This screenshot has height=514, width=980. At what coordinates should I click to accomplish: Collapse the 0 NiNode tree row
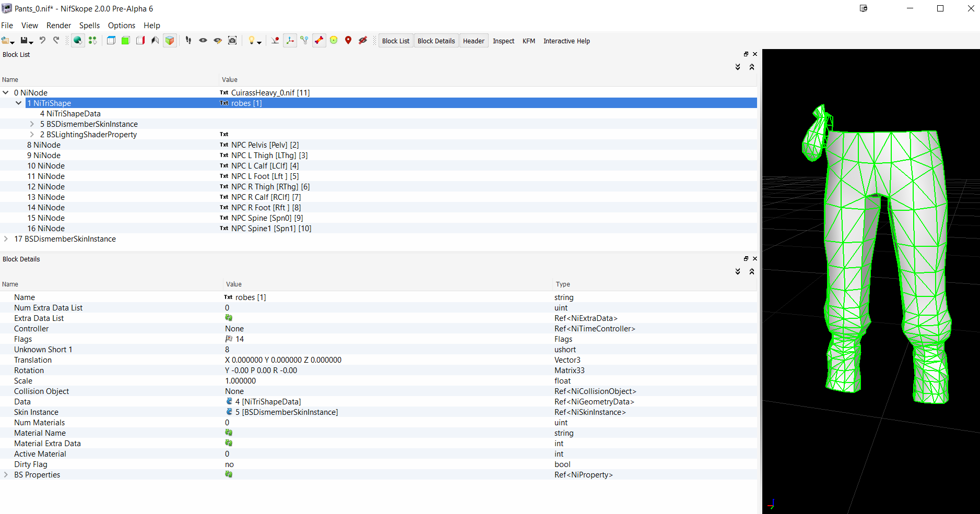6,93
